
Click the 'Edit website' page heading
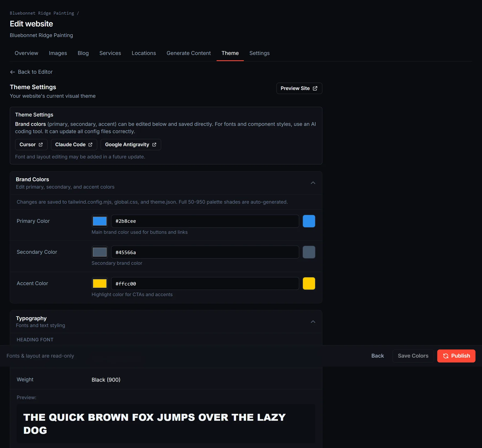31,24
